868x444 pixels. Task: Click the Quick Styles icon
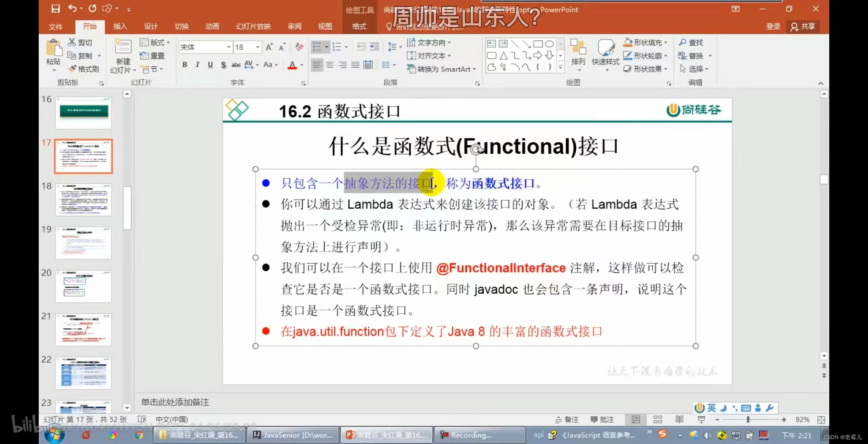(605, 49)
